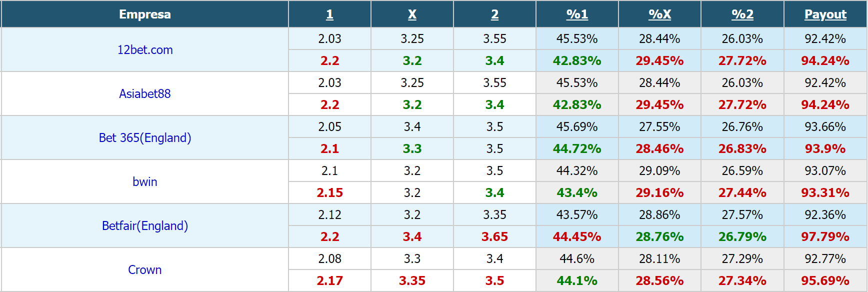
Task: Select the 28.11% cell
Action: pyautogui.click(x=659, y=259)
